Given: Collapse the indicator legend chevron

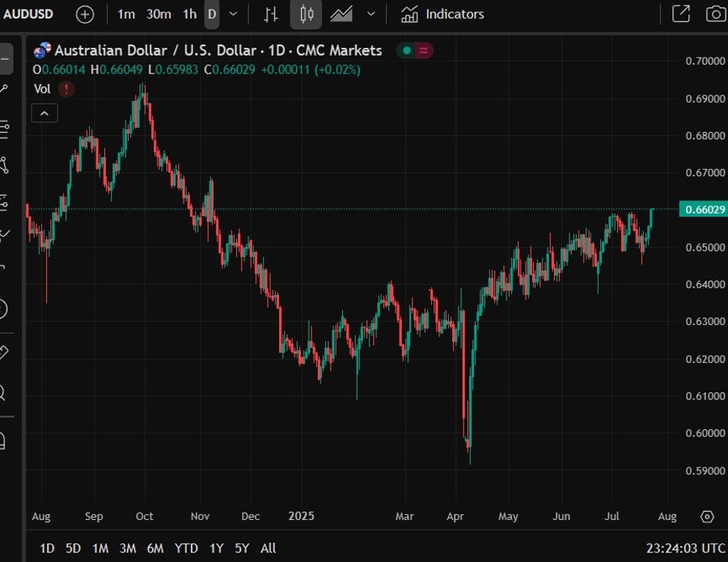Looking at the screenshot, I should coord(44,113).
